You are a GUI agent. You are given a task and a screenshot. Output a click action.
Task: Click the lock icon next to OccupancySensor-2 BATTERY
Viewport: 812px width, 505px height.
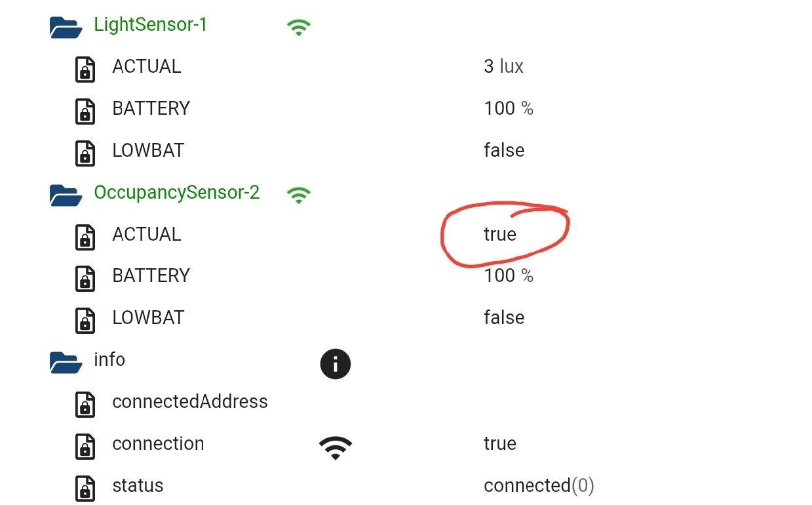85,279
